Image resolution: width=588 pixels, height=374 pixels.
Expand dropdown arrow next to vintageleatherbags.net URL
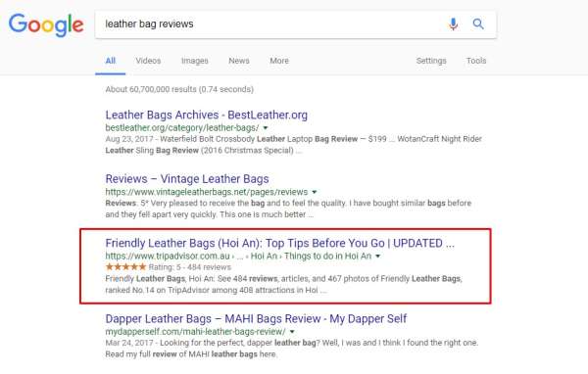(x=315, y=192)
